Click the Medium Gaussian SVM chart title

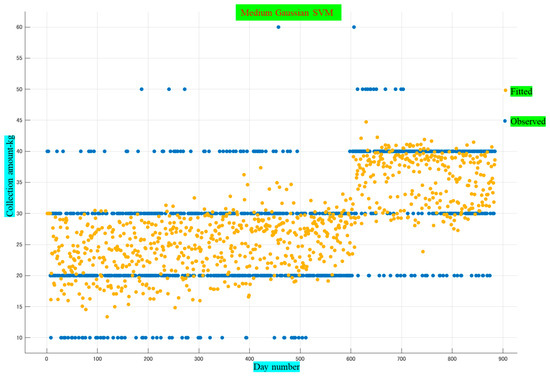288,13
